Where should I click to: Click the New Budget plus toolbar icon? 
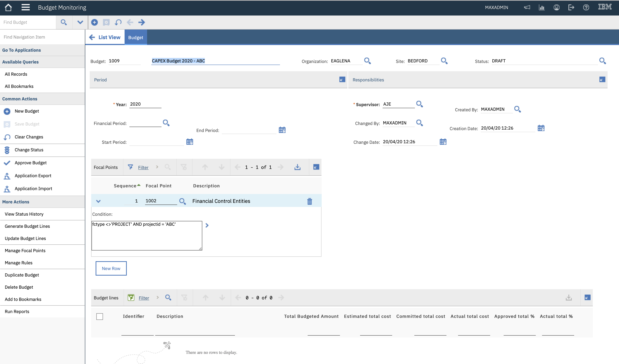(x=94, y=22)
